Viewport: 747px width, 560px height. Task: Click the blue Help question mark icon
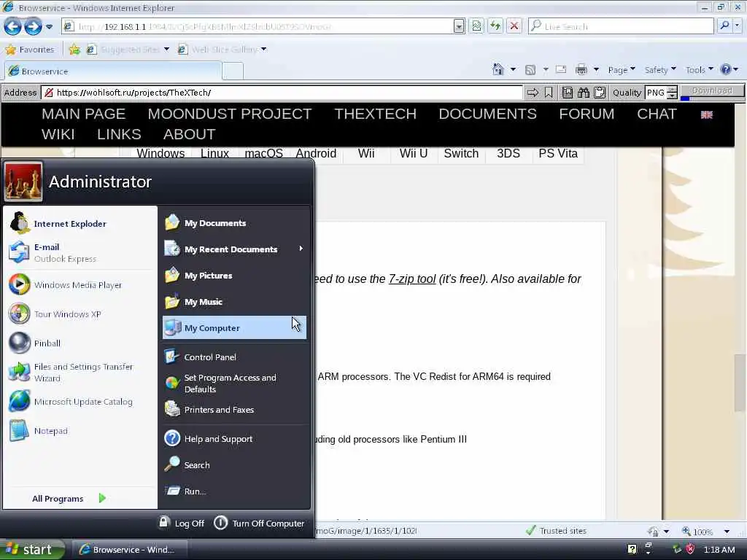pyautogui.click(x=726, y=70)
